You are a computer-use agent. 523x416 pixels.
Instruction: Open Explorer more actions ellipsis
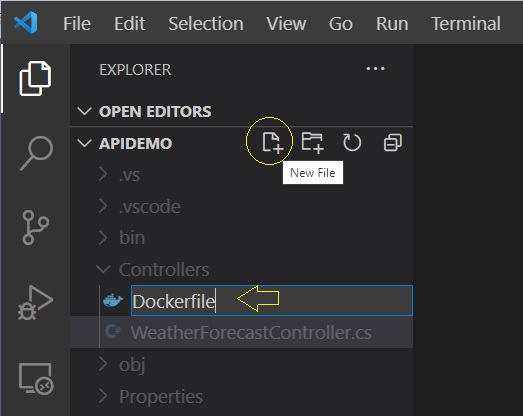376,69
